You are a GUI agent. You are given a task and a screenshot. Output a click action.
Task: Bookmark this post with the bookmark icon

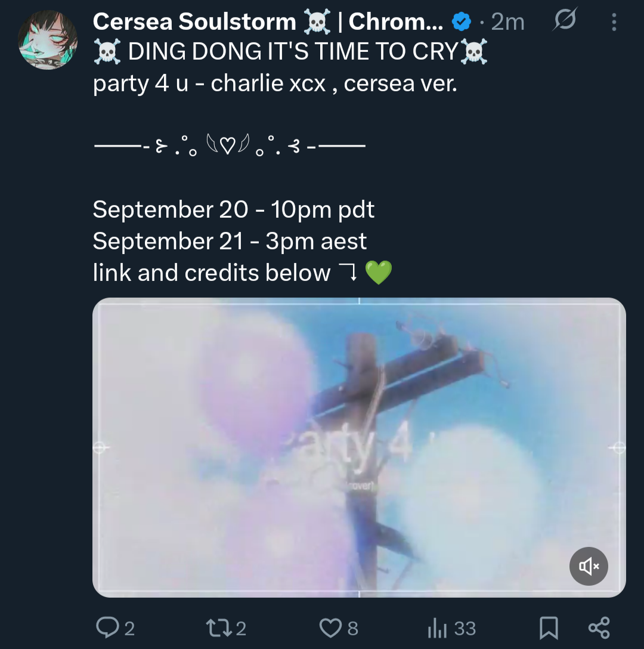coord(549,628)
